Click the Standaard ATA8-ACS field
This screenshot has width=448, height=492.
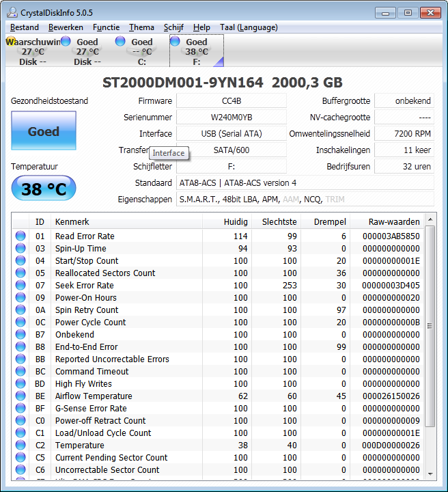305,183
